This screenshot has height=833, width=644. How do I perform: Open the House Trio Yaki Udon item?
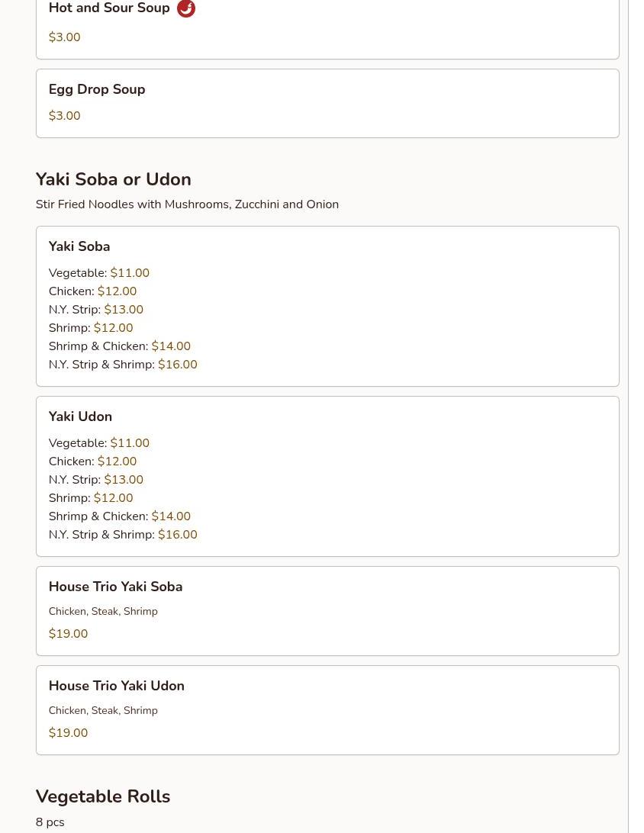(117, 686)
